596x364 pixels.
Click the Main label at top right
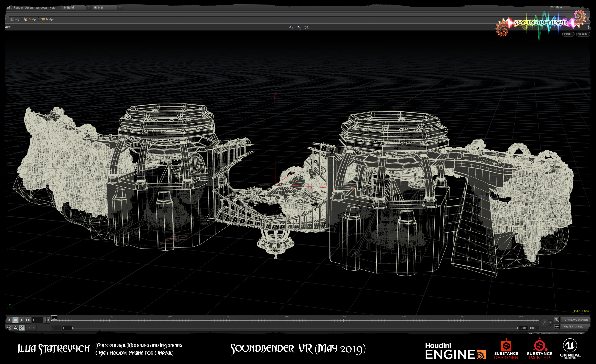(x=559, y=7)
